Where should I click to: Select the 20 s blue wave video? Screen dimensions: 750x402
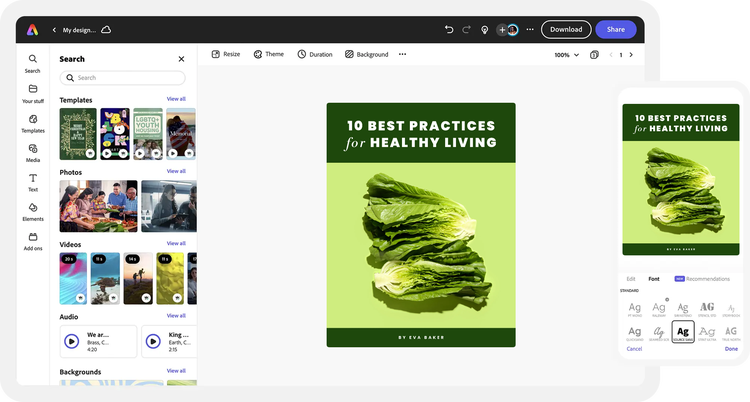[x=73, y=279]
